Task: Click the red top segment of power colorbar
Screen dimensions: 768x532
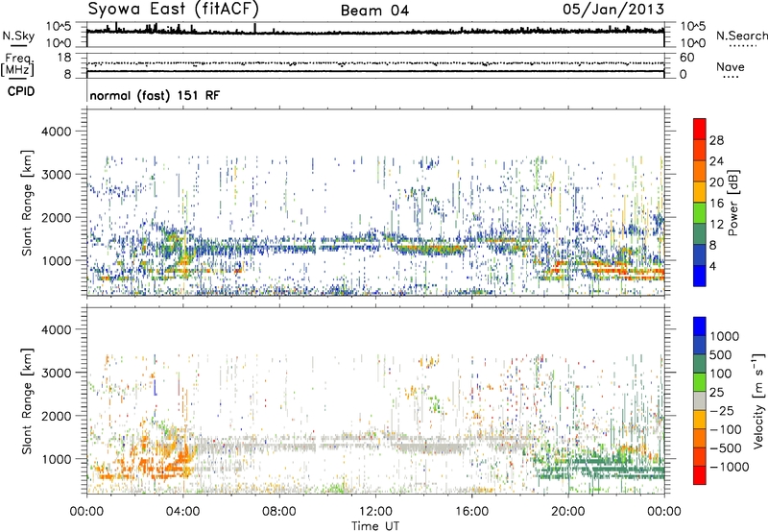Action: pos(700,130)
